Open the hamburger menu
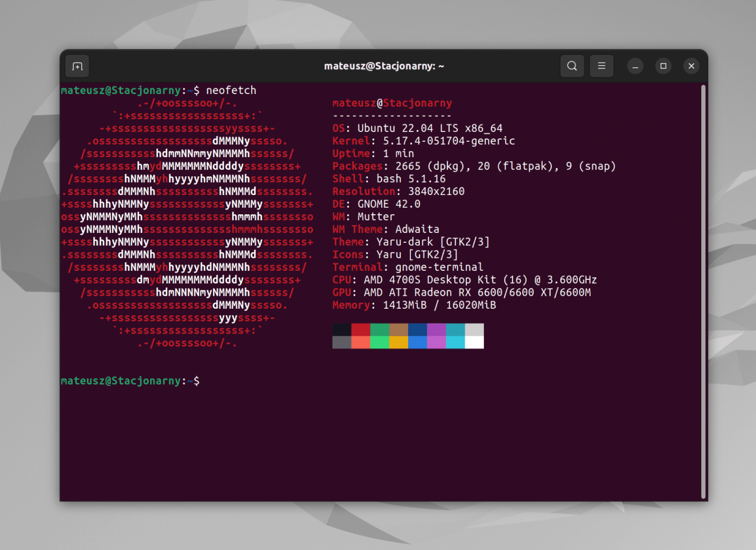 click(x=601, y=65)
